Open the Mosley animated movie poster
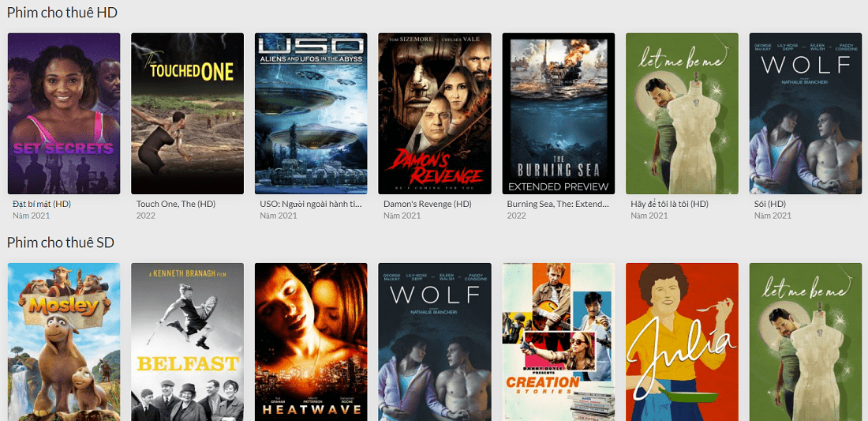 [x=64, y=341]
